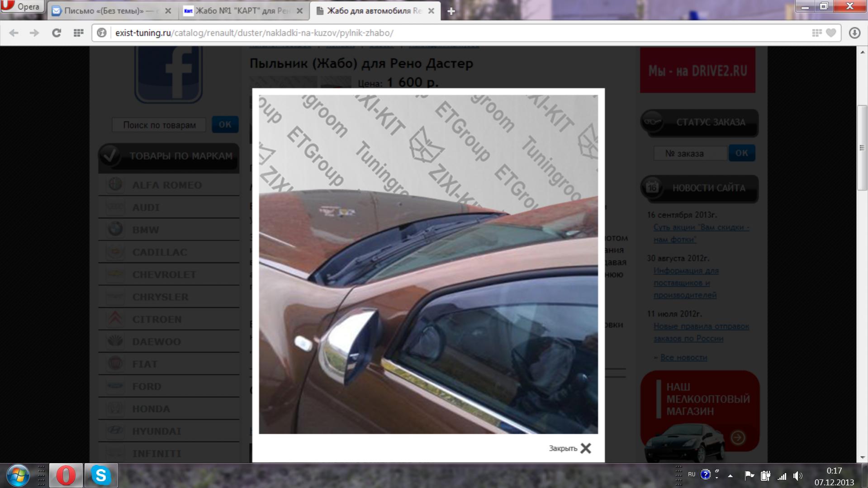Open the downloads icon in the toolbar
The image size is (868, 488).
pos(854,33)
